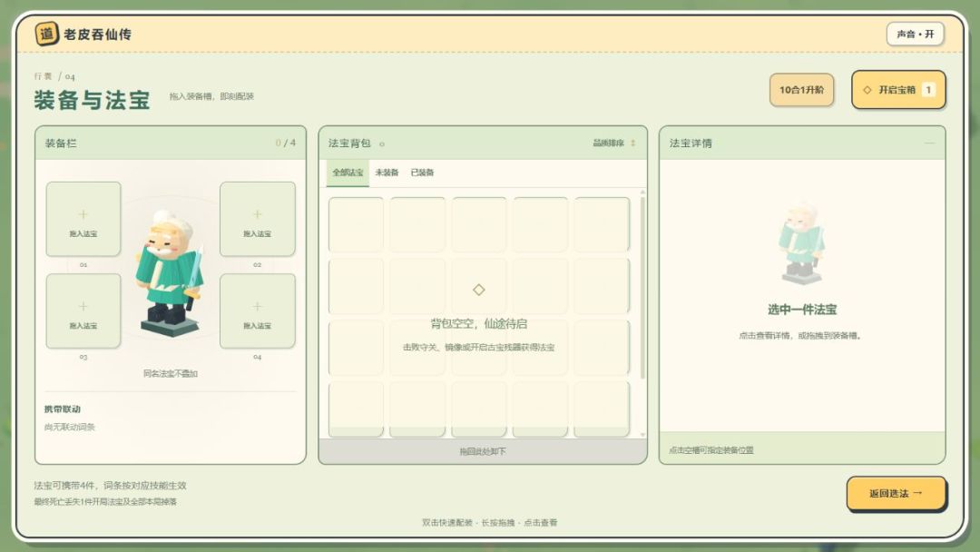The height and width of the screenshot is (552, 980).
Task: Click the 拖回此处卸下 unequip zone
Action: (x=483, y=451)
